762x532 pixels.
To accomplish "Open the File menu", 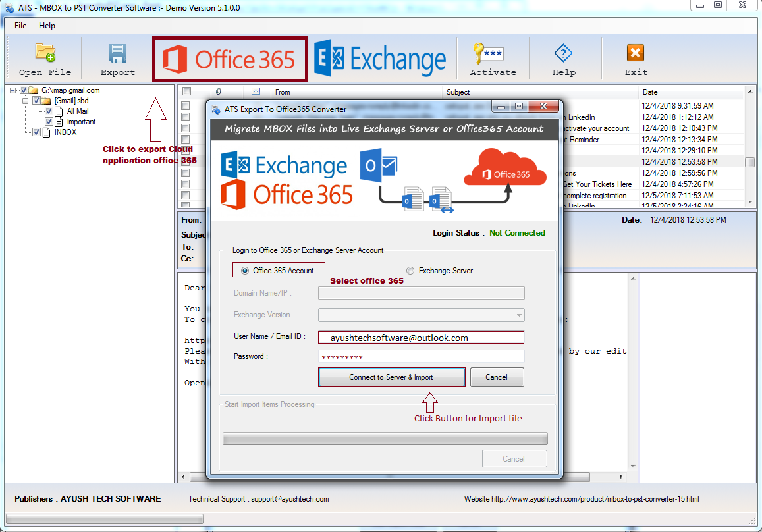I will 20,26.
